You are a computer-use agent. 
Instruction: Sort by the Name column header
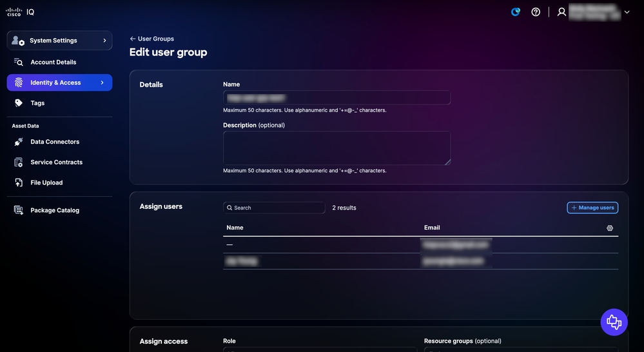235,228
